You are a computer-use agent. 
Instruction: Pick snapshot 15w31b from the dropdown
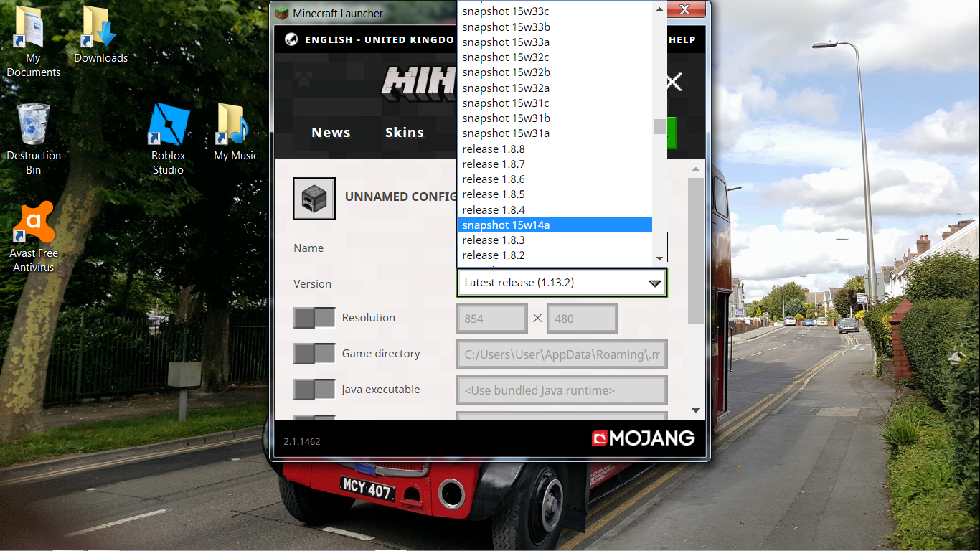pos(555,118)
